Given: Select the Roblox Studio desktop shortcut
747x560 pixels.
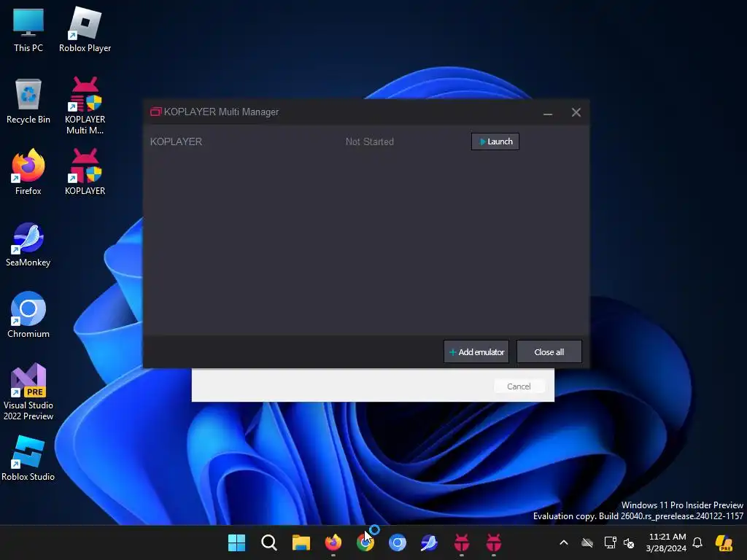Looking at the screenshot, I should point(28,458).
